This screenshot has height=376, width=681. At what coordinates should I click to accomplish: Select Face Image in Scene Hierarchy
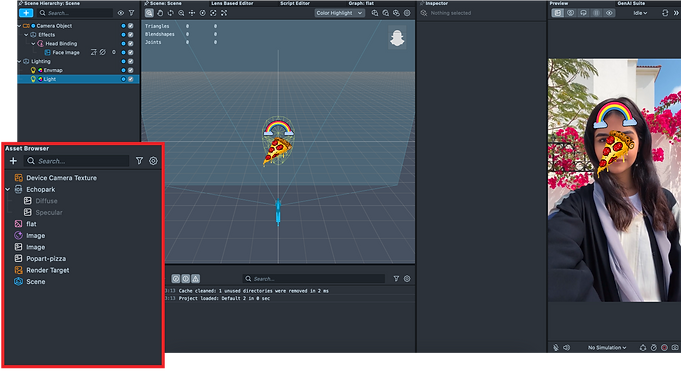click(66, 53)
